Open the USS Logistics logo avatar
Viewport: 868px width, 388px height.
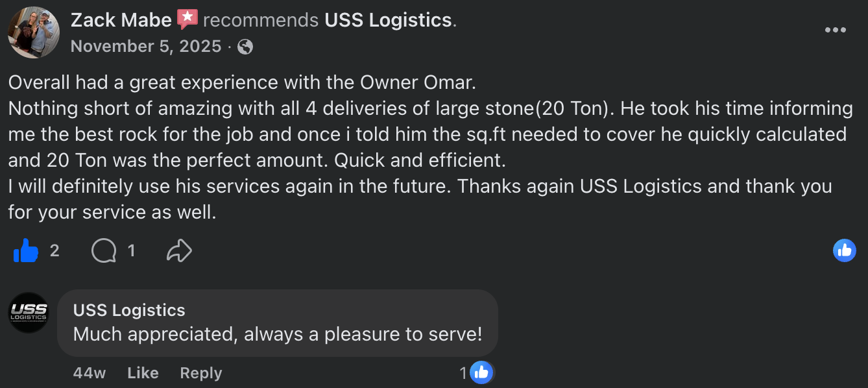(x=29, y=313)
